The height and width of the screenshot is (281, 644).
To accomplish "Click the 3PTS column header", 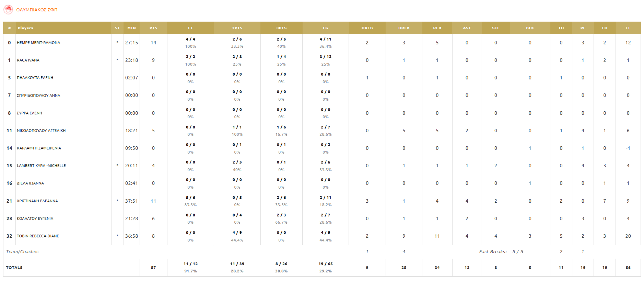I will point(281,28).
